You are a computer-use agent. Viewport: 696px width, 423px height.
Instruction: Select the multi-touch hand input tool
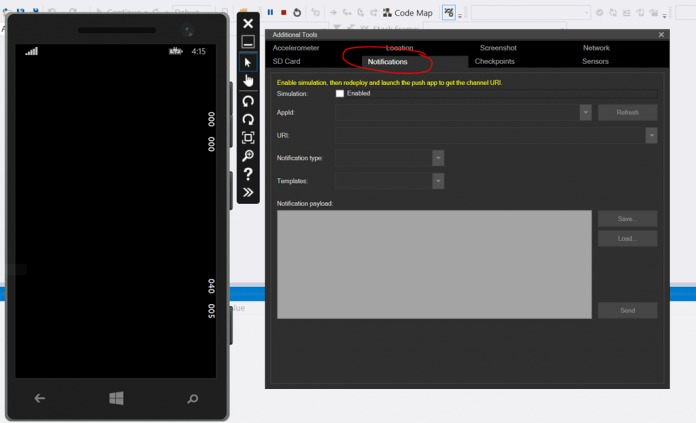248,81
